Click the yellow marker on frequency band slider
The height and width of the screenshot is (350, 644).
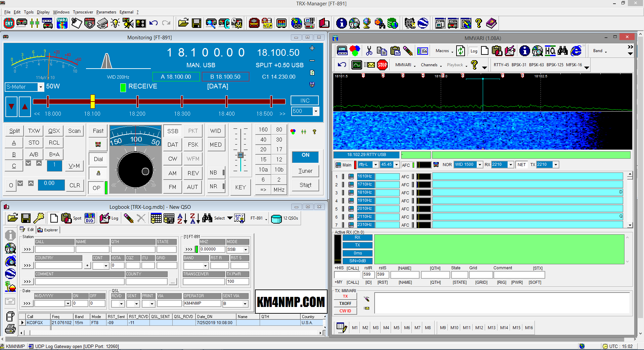tap(92, 101)
